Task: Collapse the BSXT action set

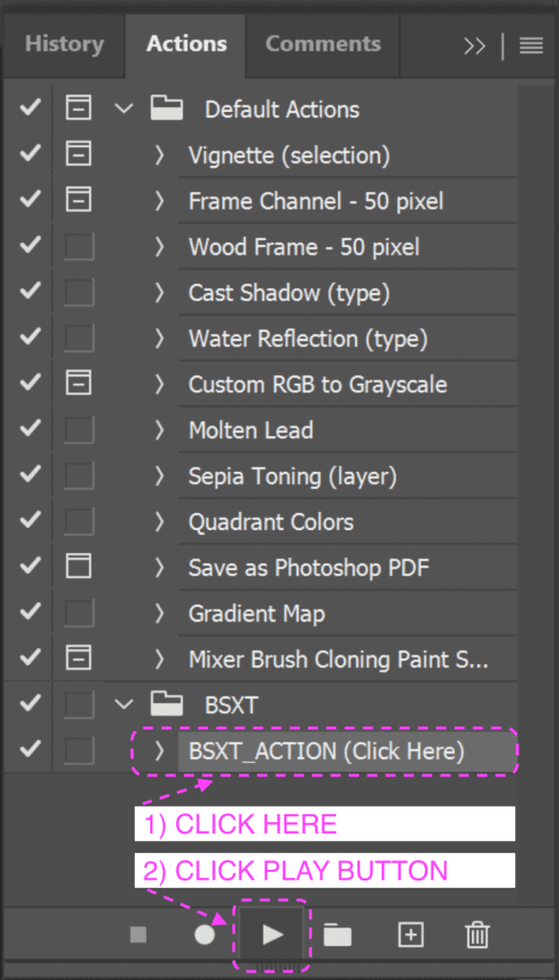Action: (125, 705)
